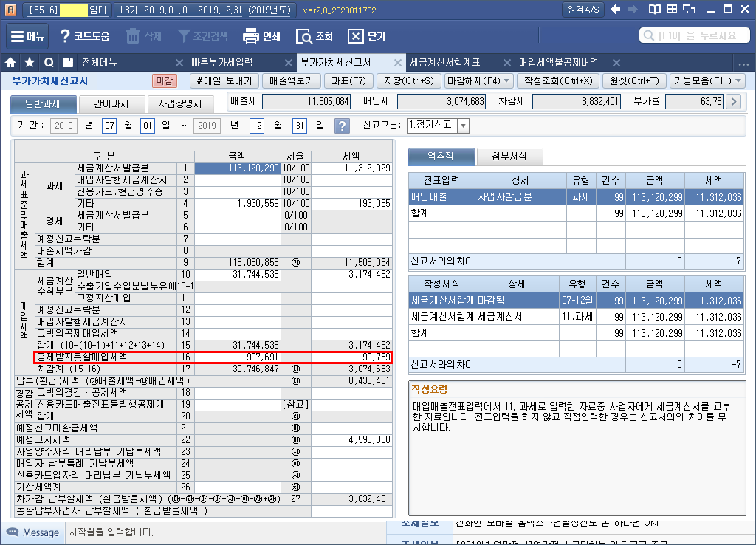Click the 공제받지못할매입세액 row label
Screen dimensions: 756x545
(82, 357)
